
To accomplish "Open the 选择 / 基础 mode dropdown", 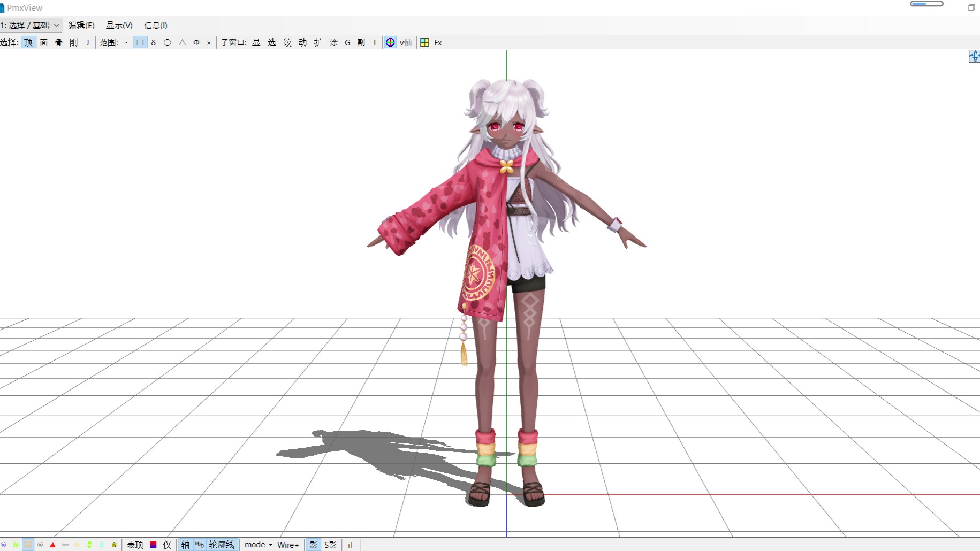I will (x=31, y=25).
